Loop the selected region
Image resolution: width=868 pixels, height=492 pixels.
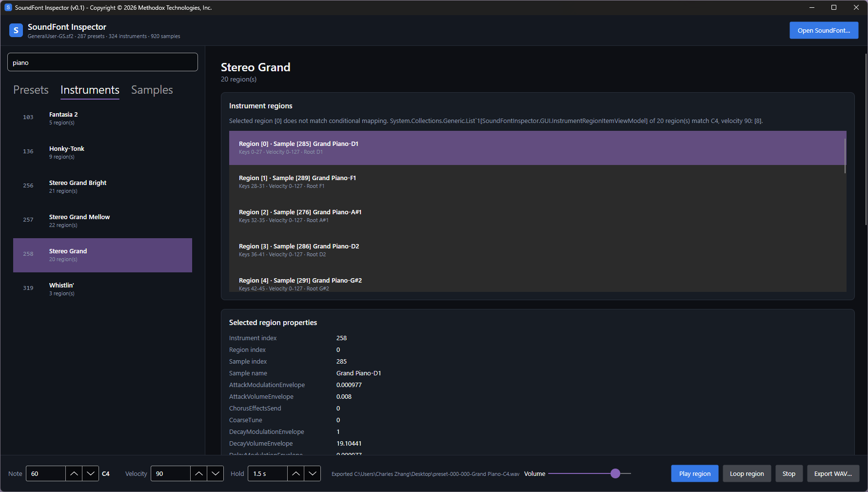(x=747, y=473)
